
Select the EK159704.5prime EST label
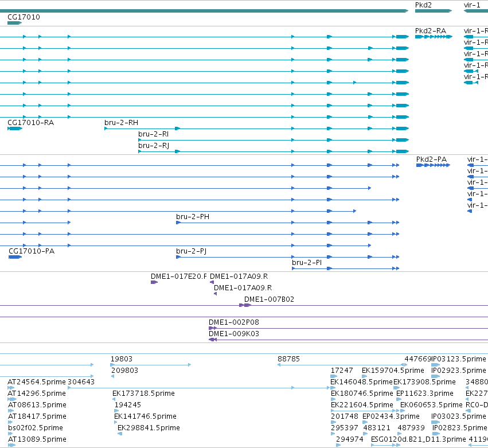coord(393,371)
